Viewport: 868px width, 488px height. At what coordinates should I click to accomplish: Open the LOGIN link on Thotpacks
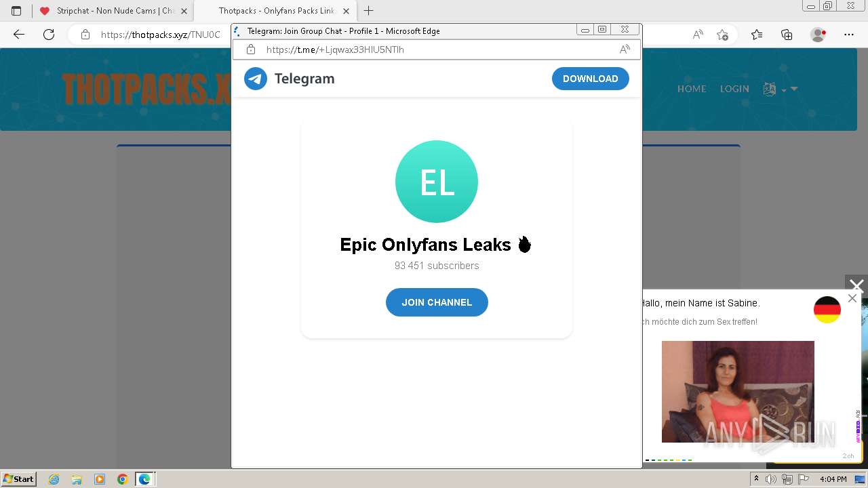pyautogui.click(x=734, y=89)
